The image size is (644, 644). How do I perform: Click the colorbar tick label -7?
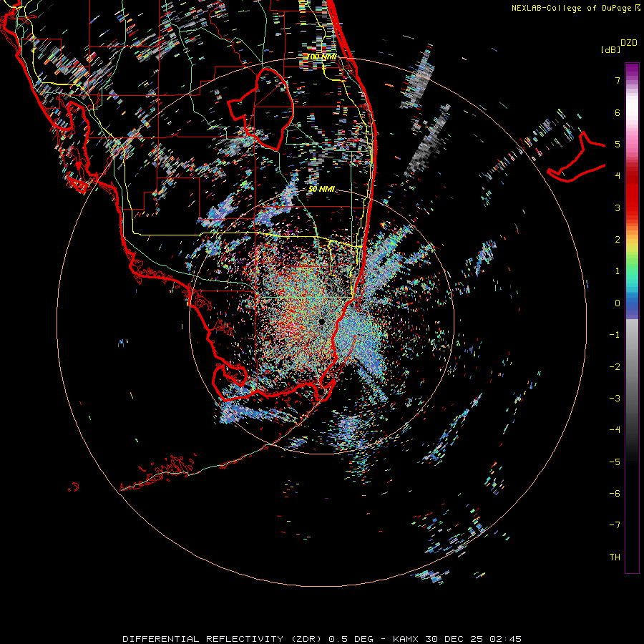[x=615, y=525]
